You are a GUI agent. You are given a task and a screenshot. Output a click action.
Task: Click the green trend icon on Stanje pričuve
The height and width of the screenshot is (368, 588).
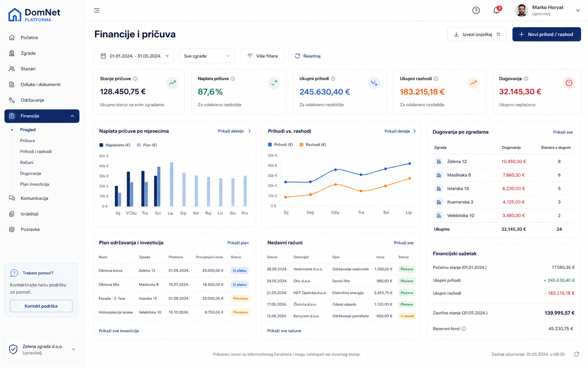pyautogui.click(x=172, y=83)
